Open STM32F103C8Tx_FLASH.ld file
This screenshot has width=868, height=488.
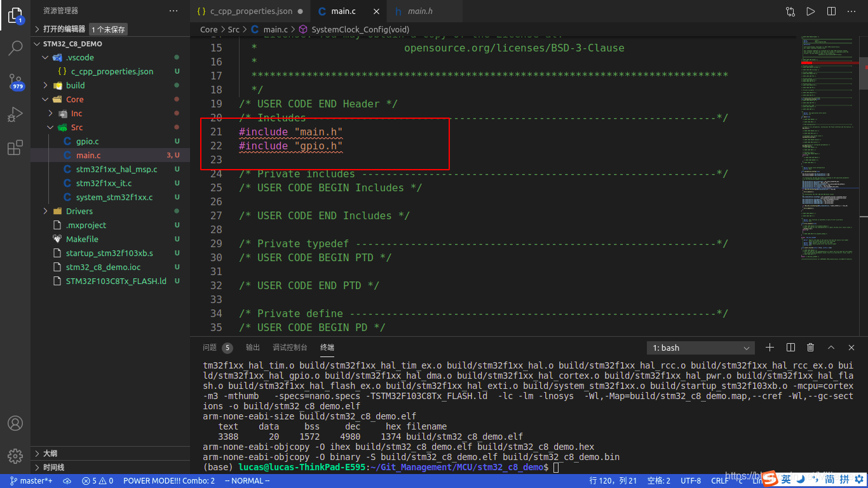tap(110, 281)
